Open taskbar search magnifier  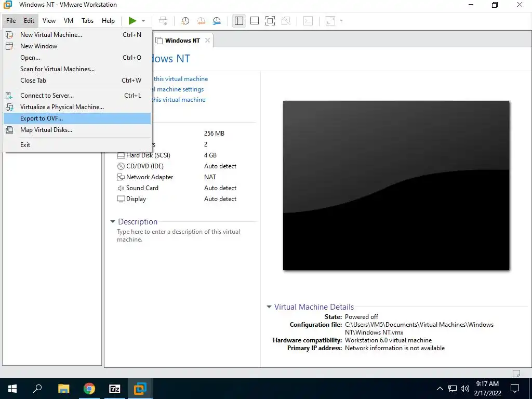37,389
